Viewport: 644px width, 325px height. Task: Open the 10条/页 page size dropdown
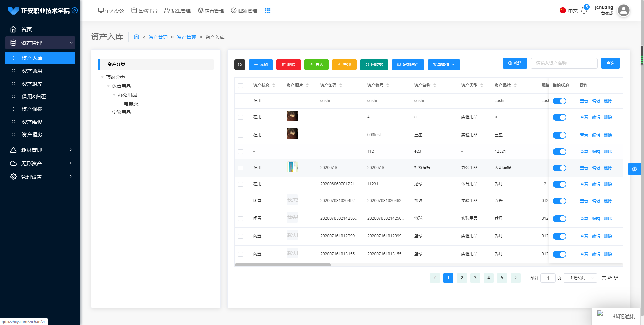(580, 278)
